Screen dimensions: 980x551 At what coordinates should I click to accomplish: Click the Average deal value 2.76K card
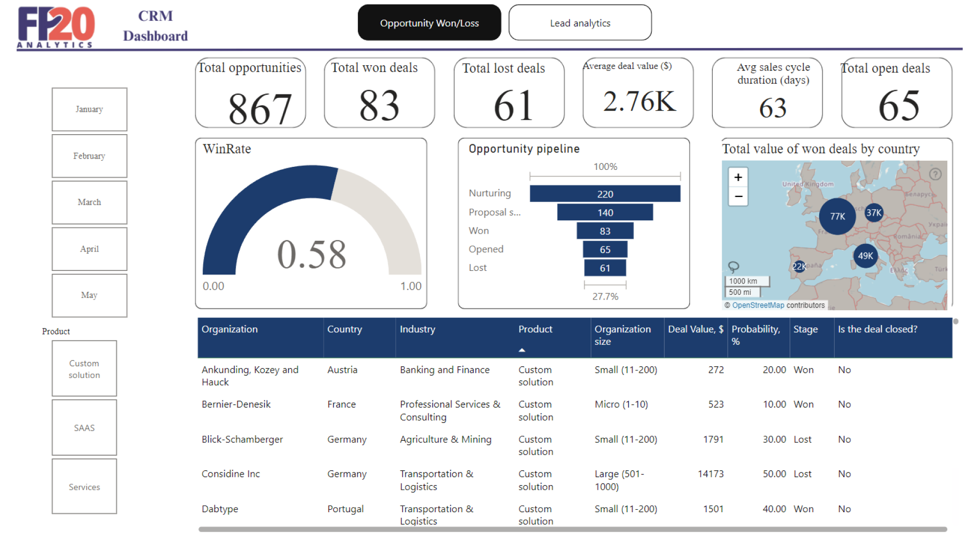(x=638, y=92)
